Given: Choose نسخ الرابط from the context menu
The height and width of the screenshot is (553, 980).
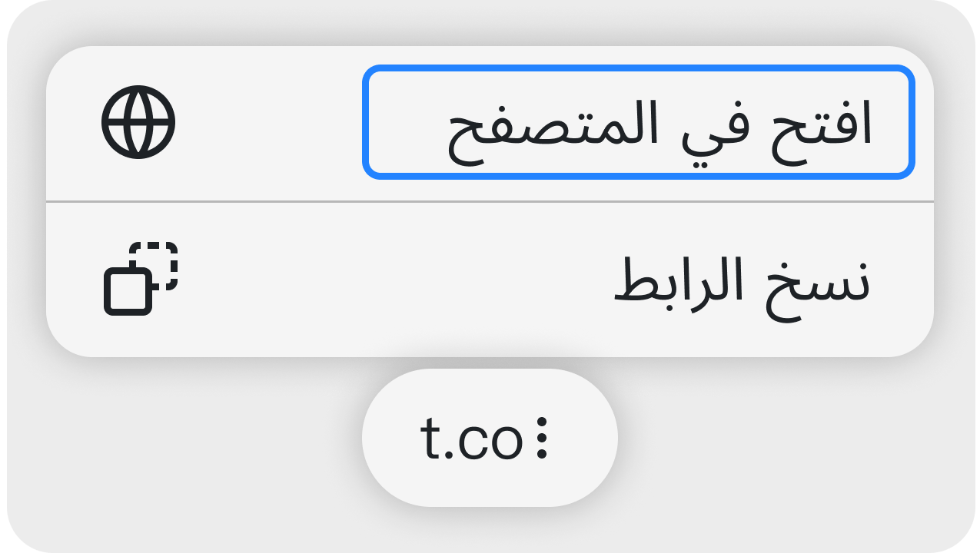Looking at the screenshot, I should tap(742, 282).
